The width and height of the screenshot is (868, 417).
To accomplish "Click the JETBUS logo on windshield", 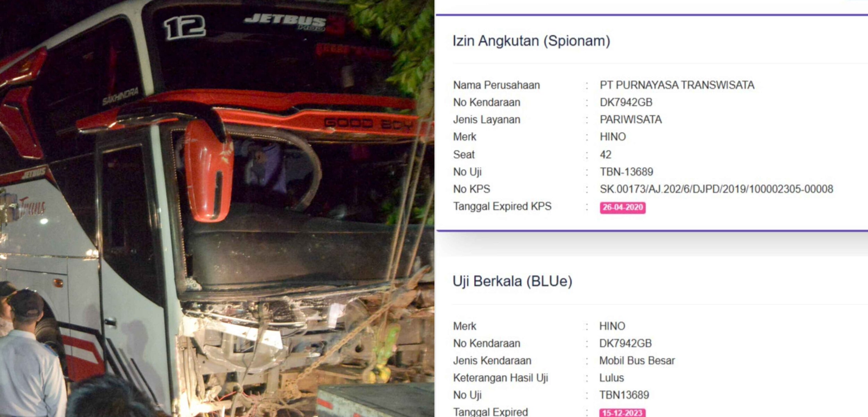I will [x=285, y=21].
